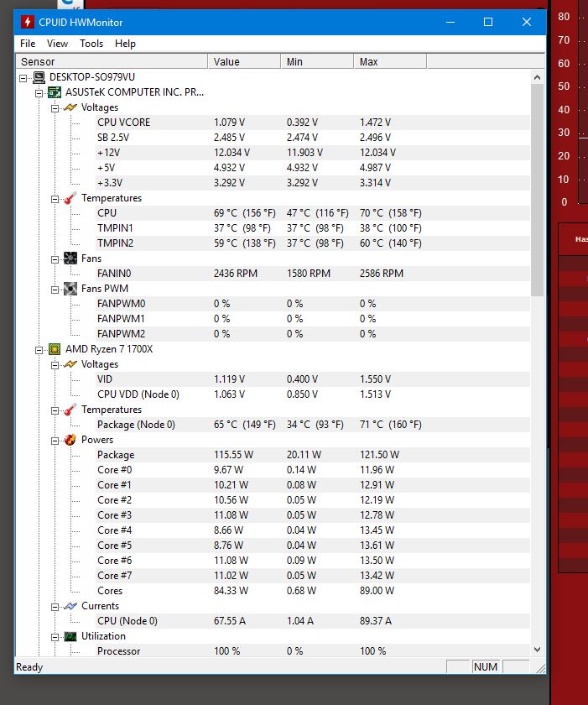The width and height of the screenshot is (588, 705).
Task: Click the motherboard Temperatures thermometer icon
Action: tap(70, 198)
